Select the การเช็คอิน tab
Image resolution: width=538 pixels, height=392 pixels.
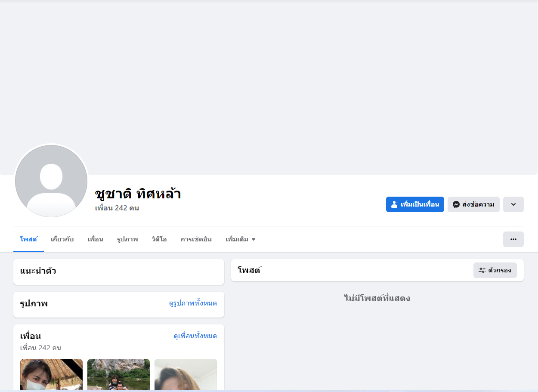click(196, 239)
